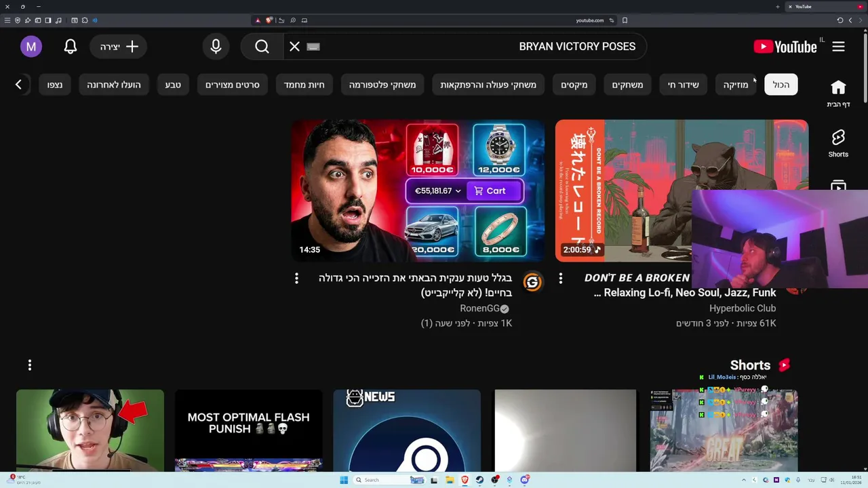Open the Steam logo NEWS short

(407, 430)
